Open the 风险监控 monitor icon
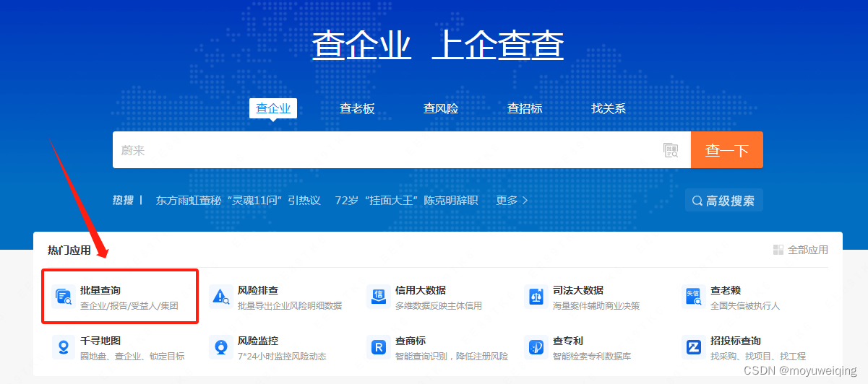The image size is (868, 384). pyautogui.click(x=220, y=347)
